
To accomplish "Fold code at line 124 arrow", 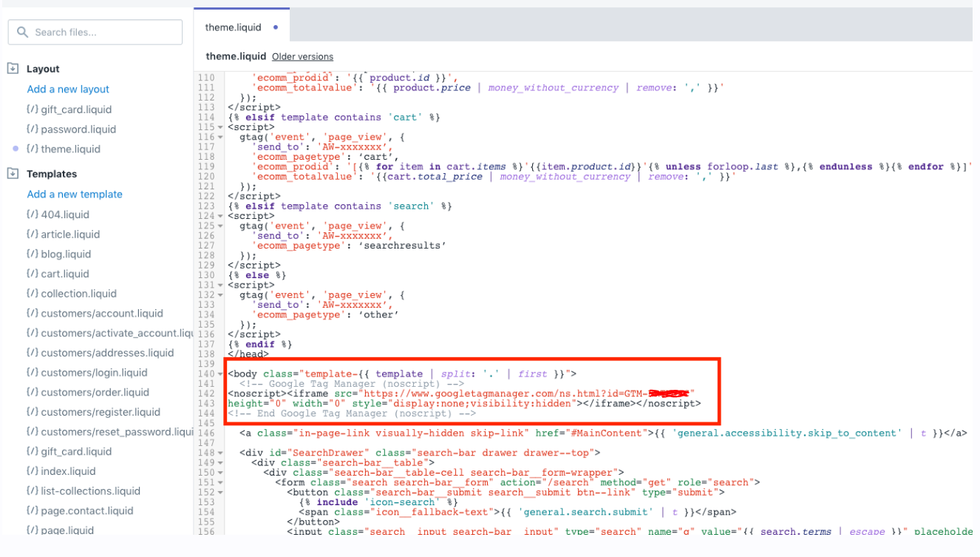I will pyautogui.click(x=221, y=216).
